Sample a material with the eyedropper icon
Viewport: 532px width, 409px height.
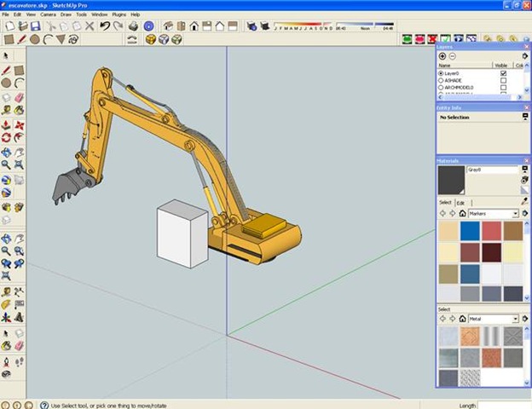click(x=525, y=202)
